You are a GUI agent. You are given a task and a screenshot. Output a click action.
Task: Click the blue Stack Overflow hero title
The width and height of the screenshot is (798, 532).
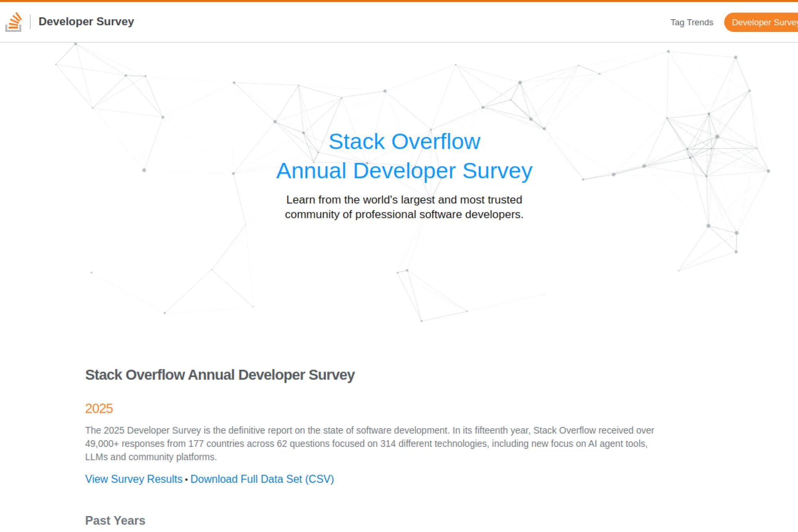pyautogui.click(x=404, y=141)
